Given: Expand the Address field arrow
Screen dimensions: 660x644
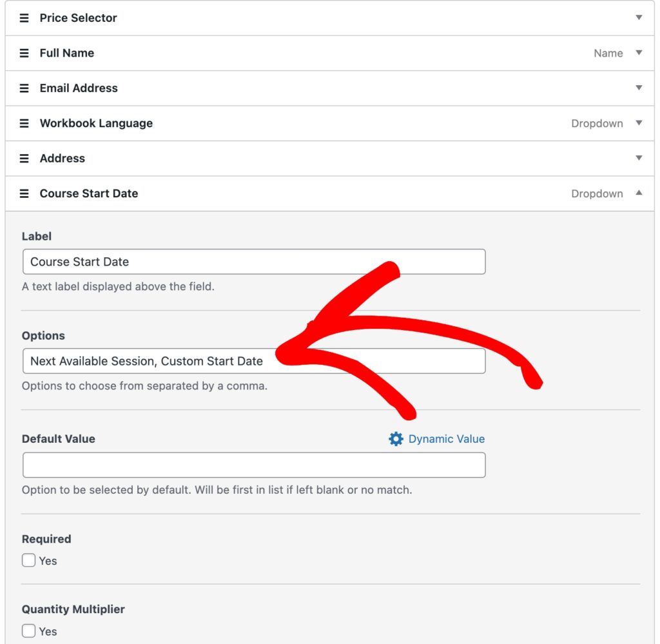Looking at the screenshot, I should pos(639,159).
